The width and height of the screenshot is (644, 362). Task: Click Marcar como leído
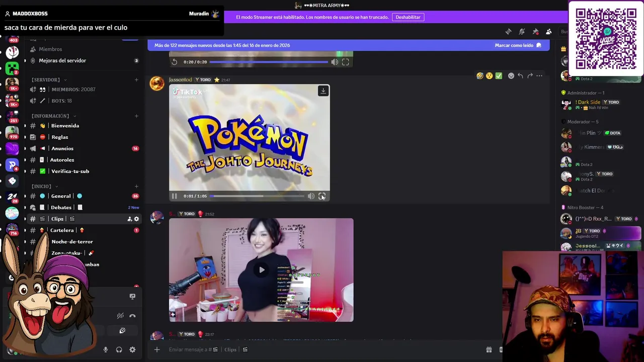[x=518, y=45]
